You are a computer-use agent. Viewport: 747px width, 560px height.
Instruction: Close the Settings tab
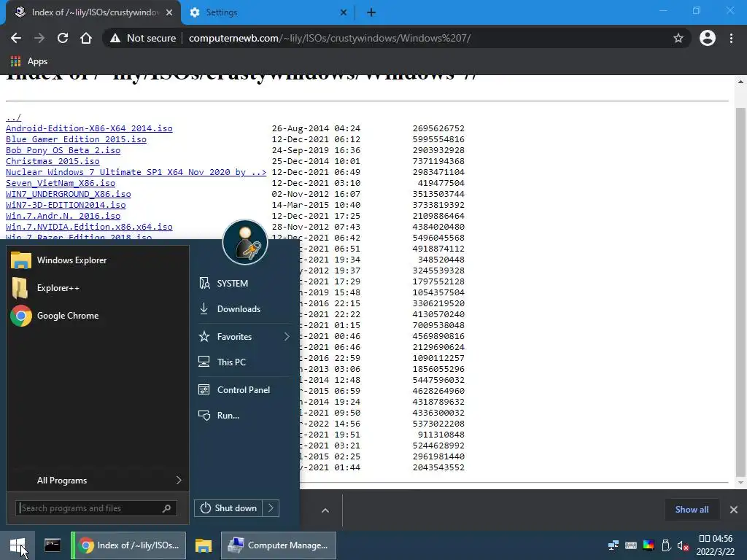point(344,12)
